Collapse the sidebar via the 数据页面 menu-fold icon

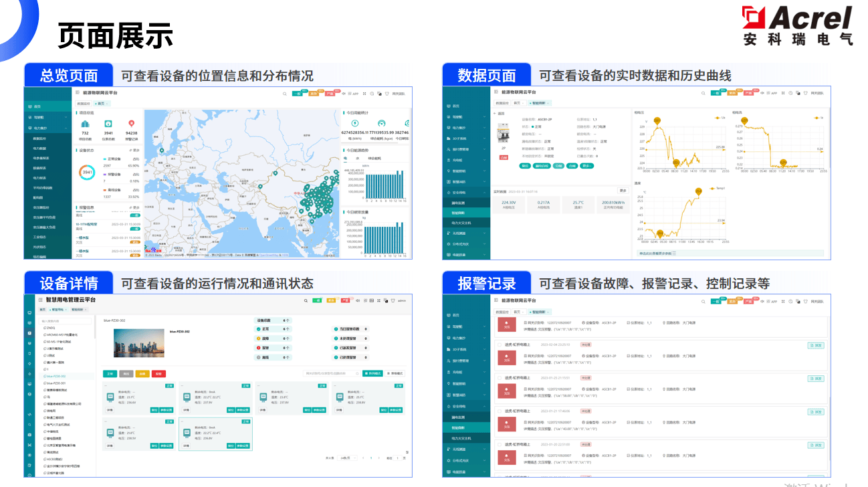coord(496,92)
